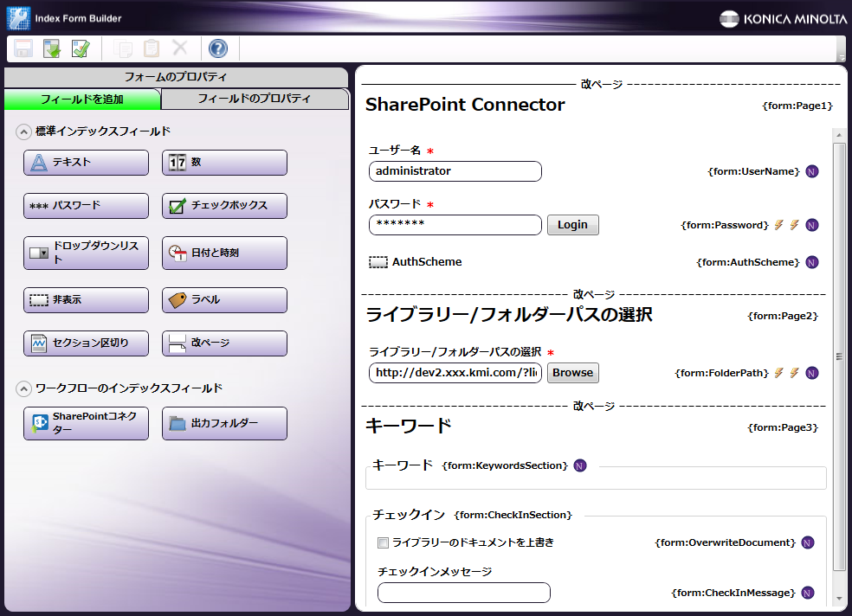The image size is (852, 616).
Task: Add a セクション区切り field
Action: (86, 343)
